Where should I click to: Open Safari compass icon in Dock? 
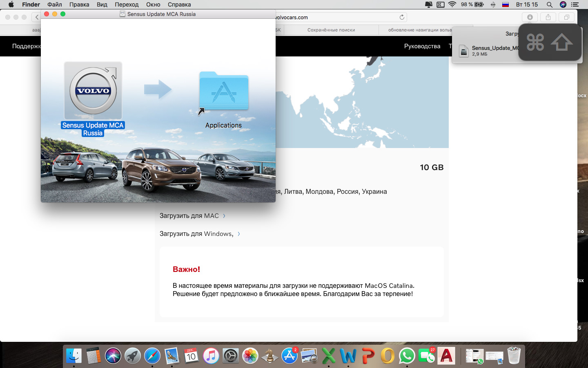[152, 356]
